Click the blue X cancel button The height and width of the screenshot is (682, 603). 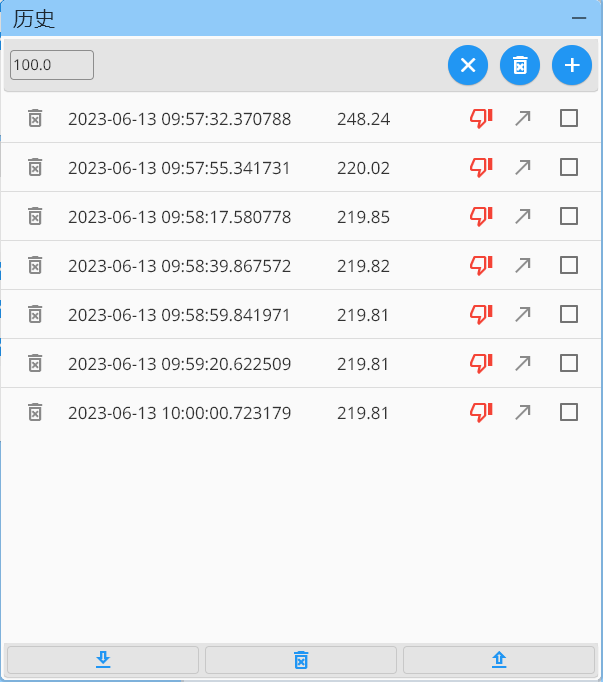point(468,65)
